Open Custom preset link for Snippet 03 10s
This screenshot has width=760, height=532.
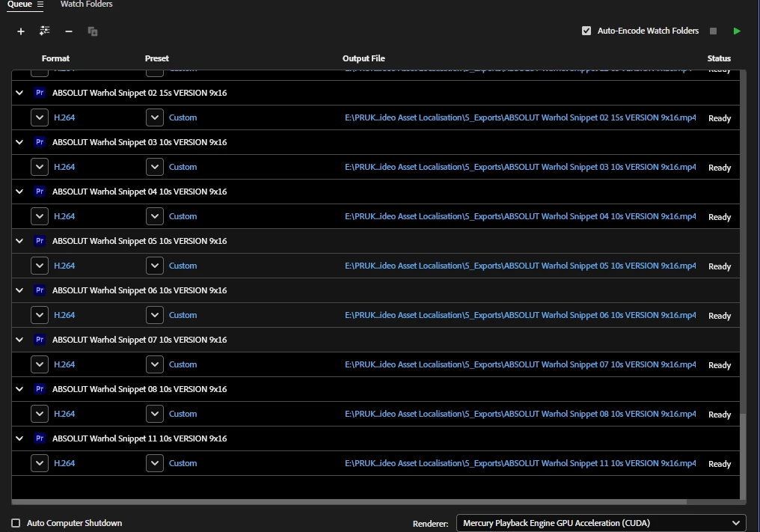[x=183, y=167]
